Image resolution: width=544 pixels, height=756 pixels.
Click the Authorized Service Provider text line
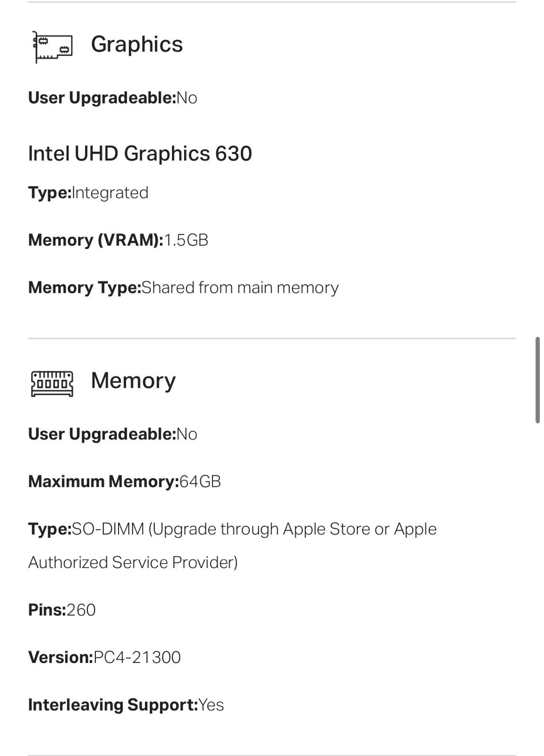tap(133, 562)
